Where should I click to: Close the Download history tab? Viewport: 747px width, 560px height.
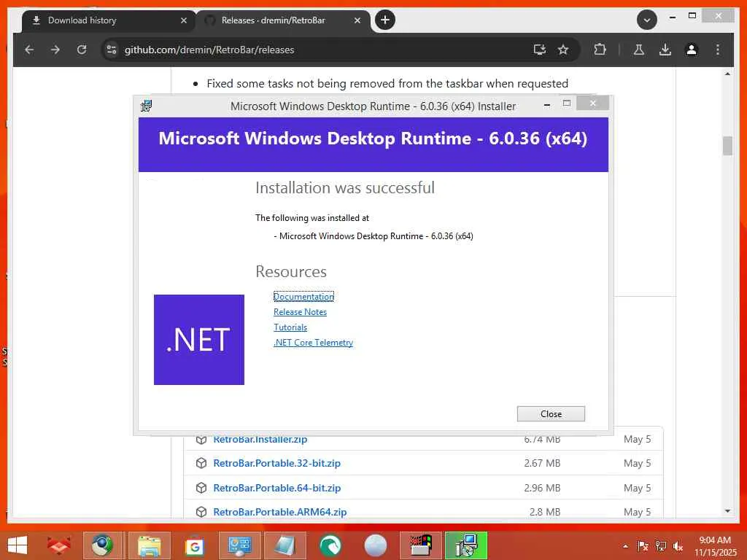coord(183,20)
